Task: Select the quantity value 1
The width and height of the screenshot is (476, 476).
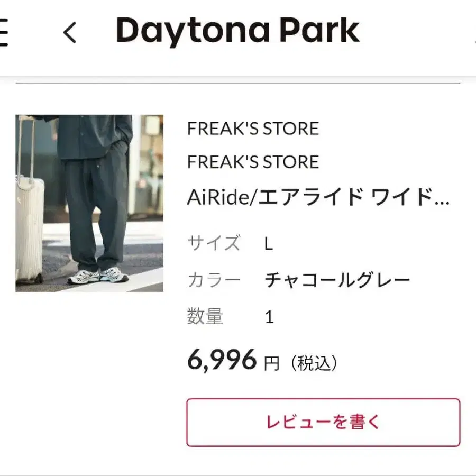Action: (269, 317)
